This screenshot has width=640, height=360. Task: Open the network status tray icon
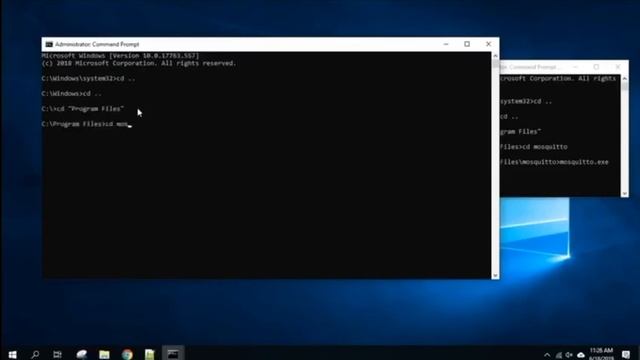coord(558,355)
